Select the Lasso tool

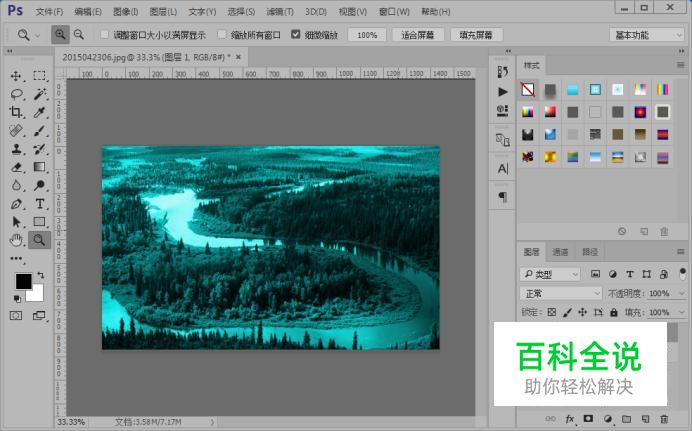[x=16, y=94]
